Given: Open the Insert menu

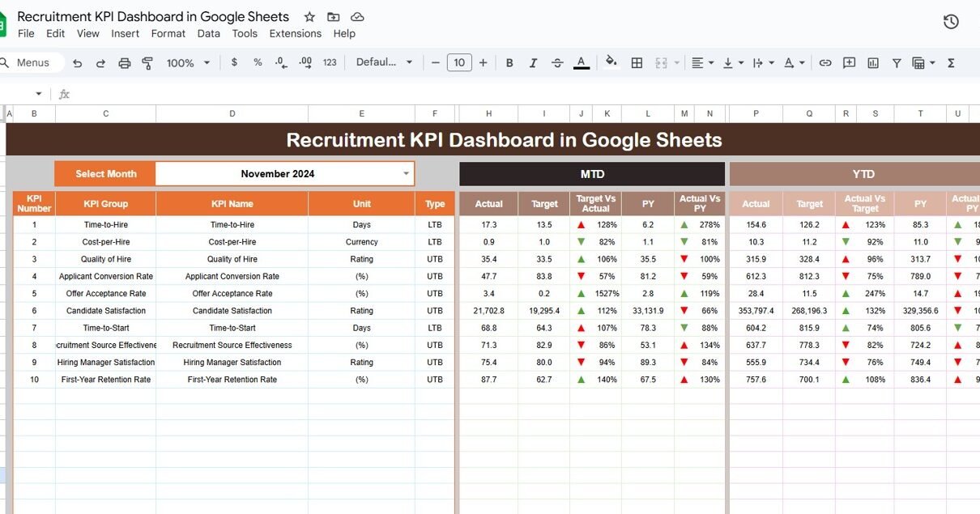Looking at the screenshot, I should pos(126,33).
